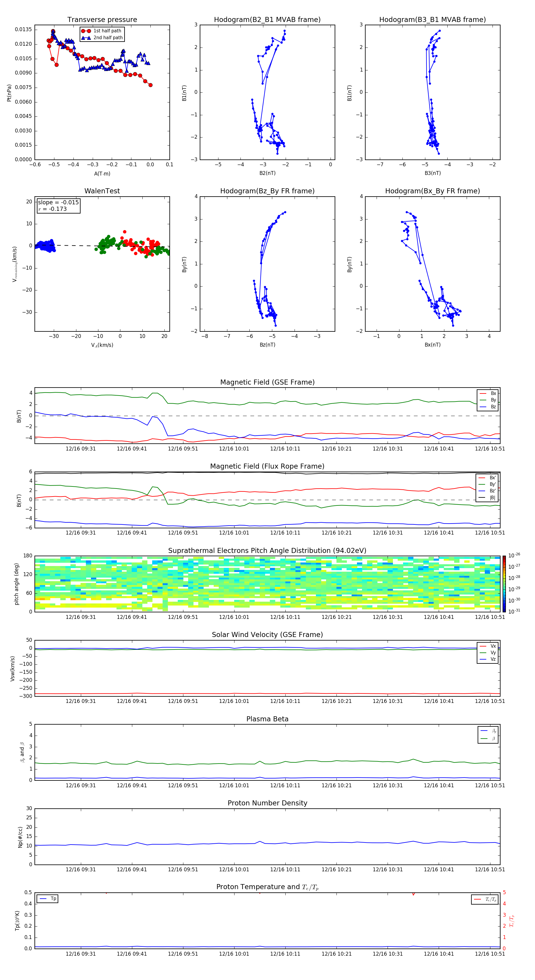Click the Tp legend in proton temperature plot

[48, 899]
